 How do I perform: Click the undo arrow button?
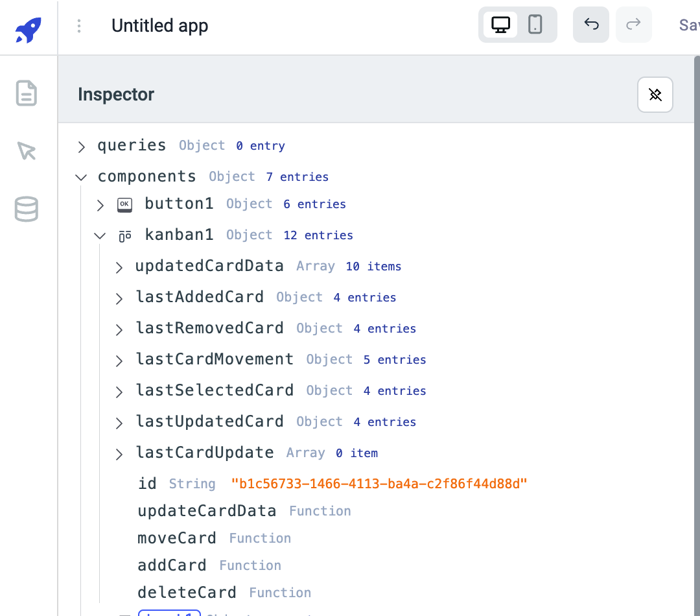[x=591, y=25]
